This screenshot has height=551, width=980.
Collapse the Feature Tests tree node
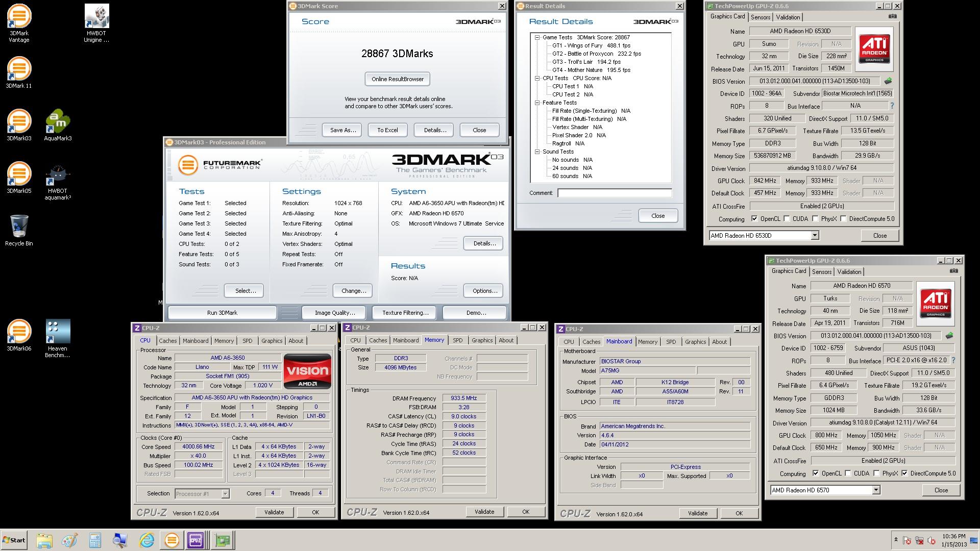(x=537, y=103)
